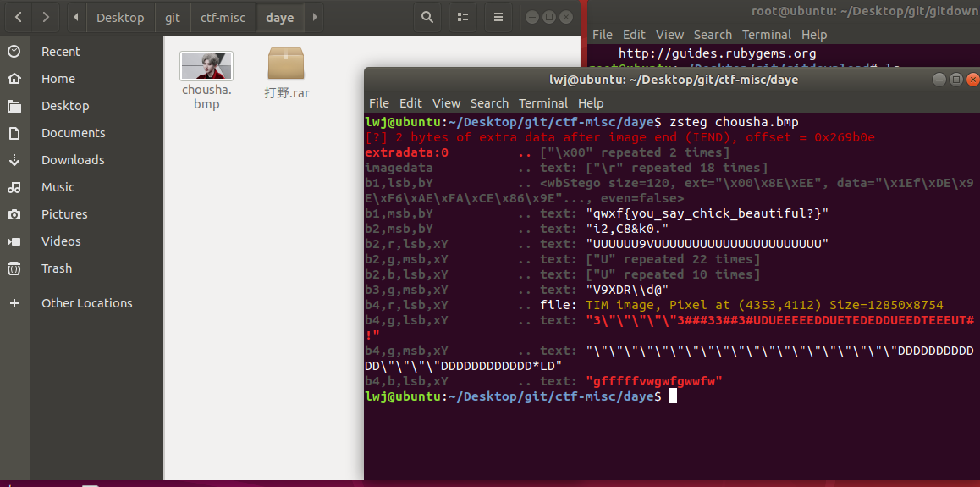Go to Home label in sidebar
The image size is (980, 487).
(58, 79)
